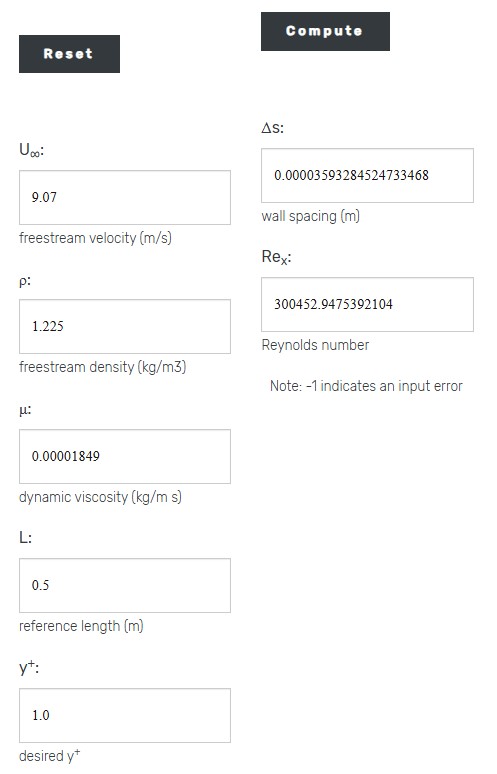Click the μ label above viscosity field

[25, 410]
